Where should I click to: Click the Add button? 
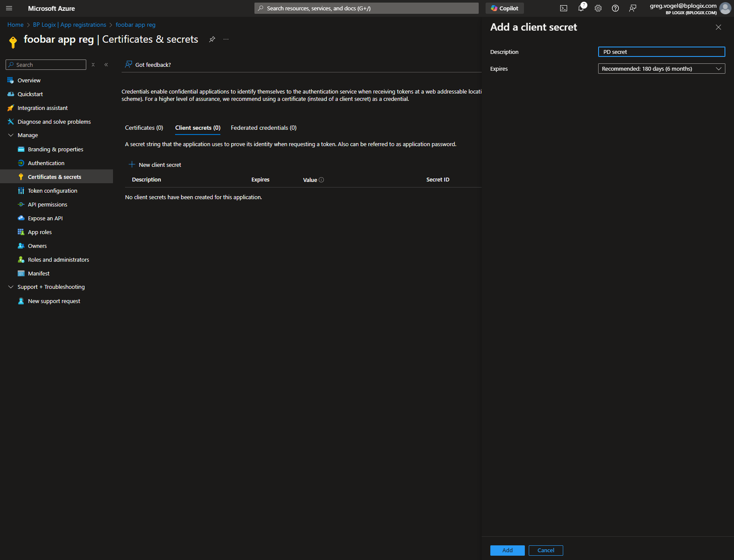pyautogui.click(x=507, y=550)
